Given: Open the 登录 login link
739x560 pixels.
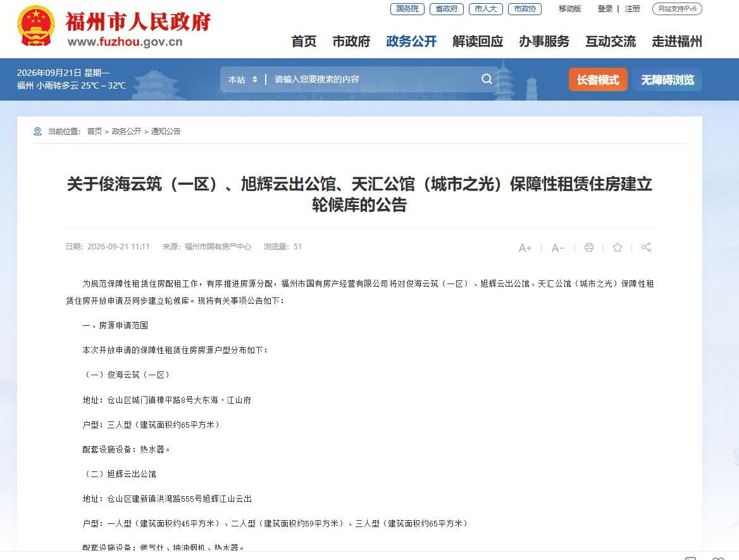Looking at the screenshot, I should tap(605, 8).
